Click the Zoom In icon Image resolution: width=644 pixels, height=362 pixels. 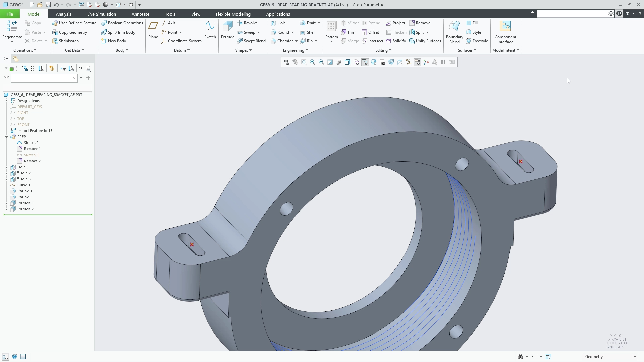(x=313, y=62)
